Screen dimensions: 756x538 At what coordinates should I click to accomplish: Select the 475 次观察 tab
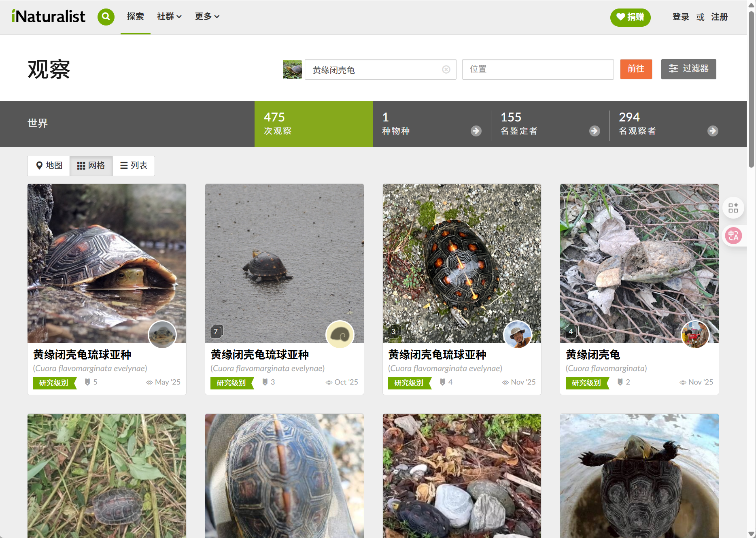coord(314,123)
